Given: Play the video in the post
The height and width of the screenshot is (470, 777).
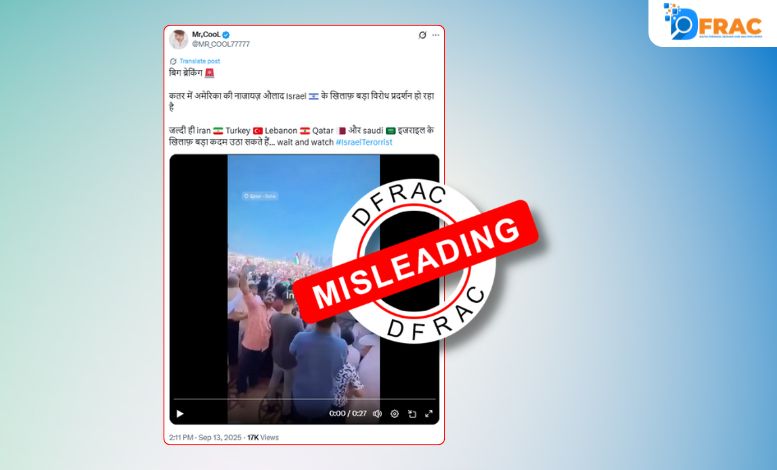Looking at the screenshot, I should [180, 413].
